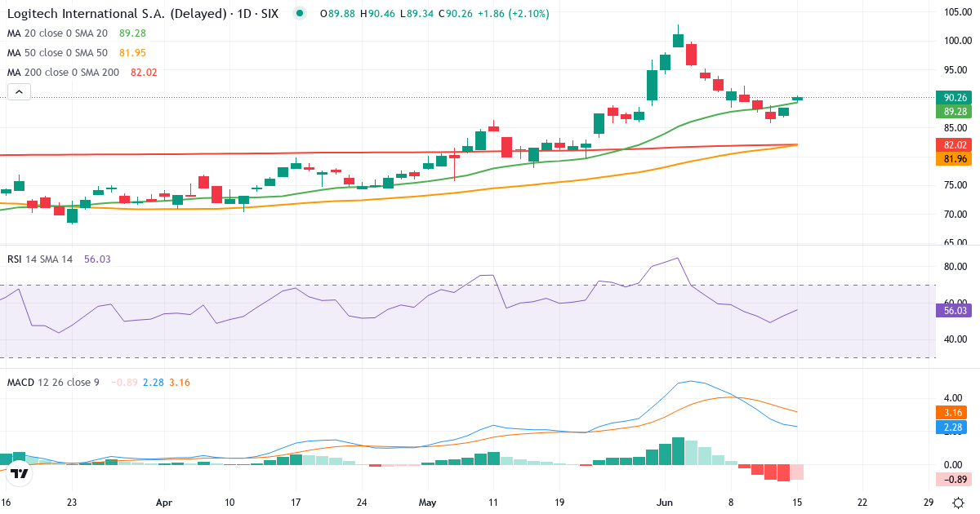980x514 pixels.
Task: Click the TradingView logo icon
Action: point(20,472)
